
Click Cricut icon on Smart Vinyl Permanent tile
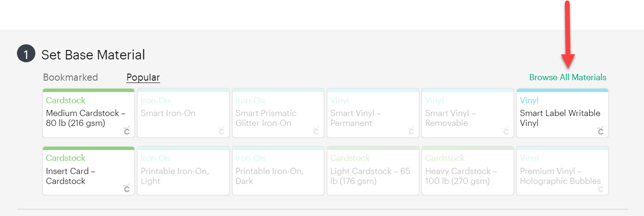tap(411, 131)
